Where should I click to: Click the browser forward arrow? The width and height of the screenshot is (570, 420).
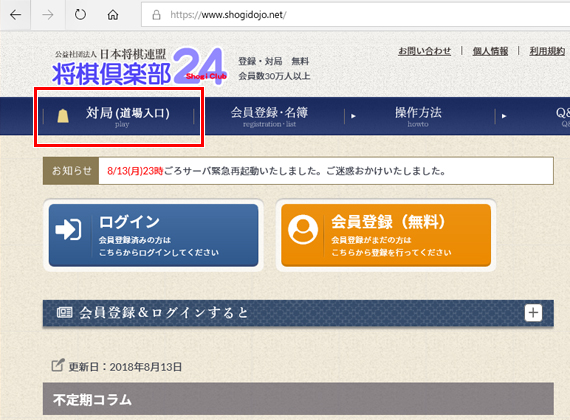48,15
